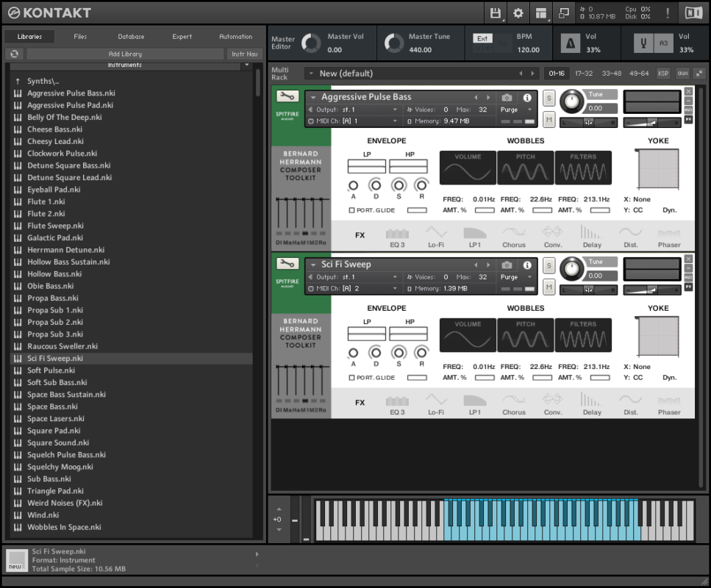
Task: Click refresh icon in Libraries panel
Action: (x=15, y=54)
